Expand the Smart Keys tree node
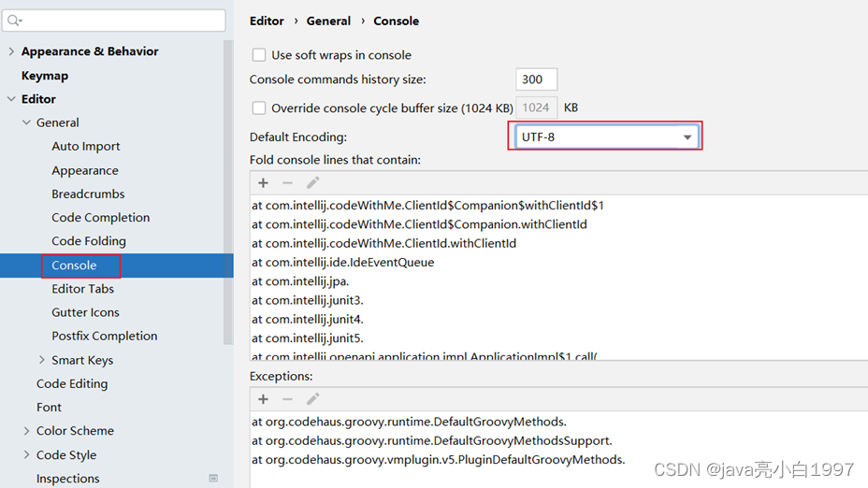Image resolution: width=868 pixels, height=488 pixels. click(x=41, y=360)
